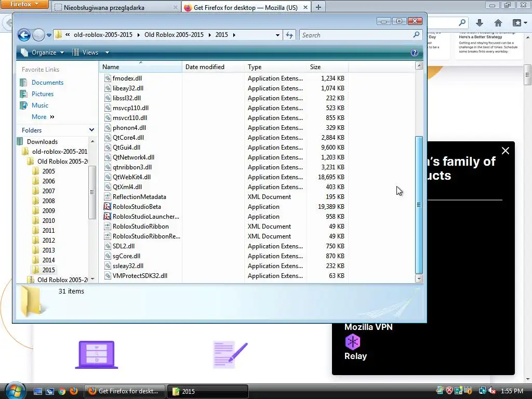This screenshot has height=399, width=532.
Task: Click the folder tree scroll down arrow
Action: tap(92, 279)
